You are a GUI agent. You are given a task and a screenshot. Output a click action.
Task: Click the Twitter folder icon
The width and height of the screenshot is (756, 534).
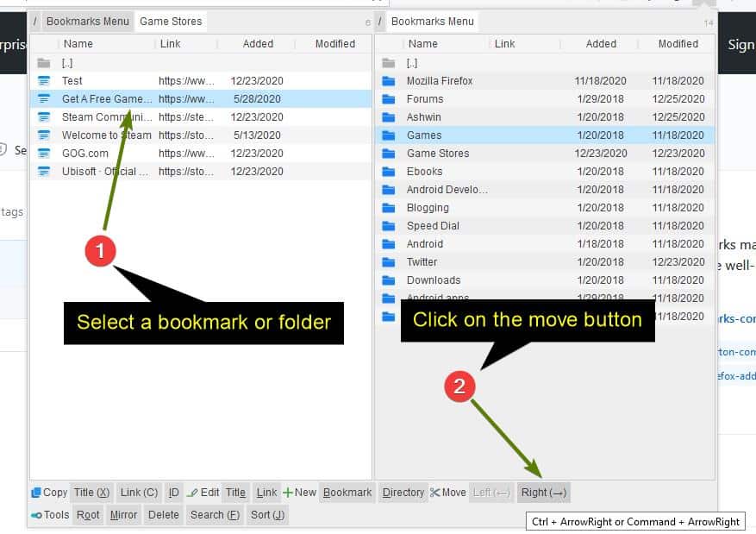click(390, 261)
